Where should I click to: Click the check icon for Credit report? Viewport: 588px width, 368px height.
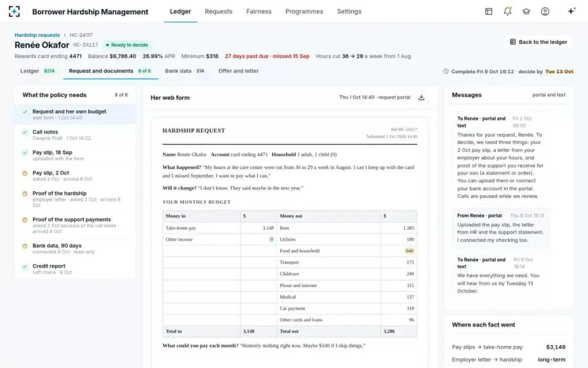25,266
